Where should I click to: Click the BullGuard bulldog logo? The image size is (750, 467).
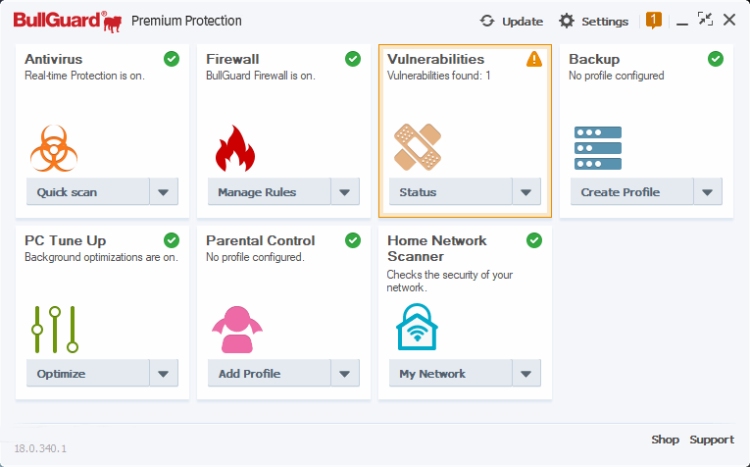coord(67,22)
